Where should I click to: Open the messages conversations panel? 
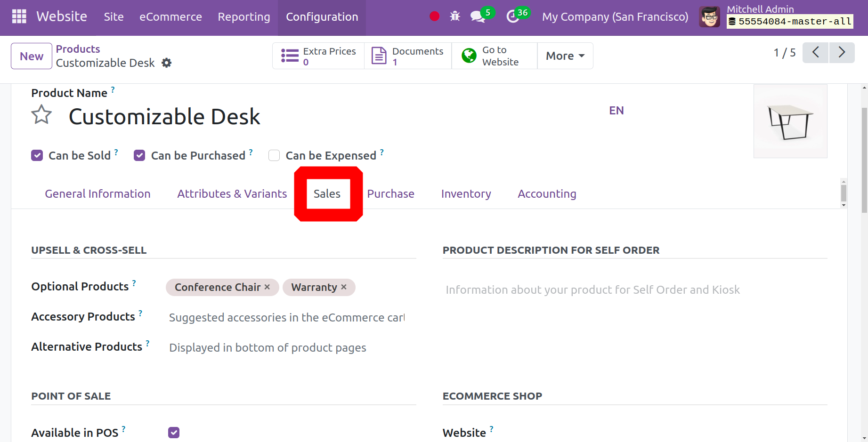point(478,16)
